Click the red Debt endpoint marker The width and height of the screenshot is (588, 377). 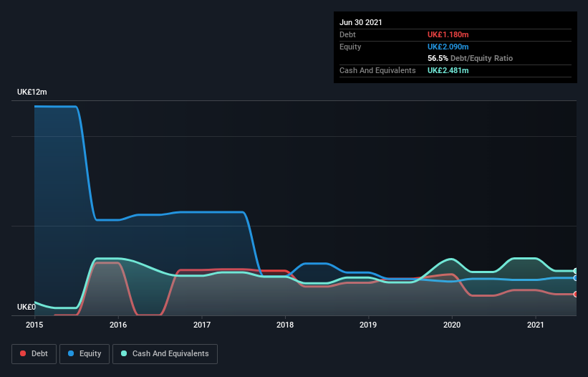point(576,294)
